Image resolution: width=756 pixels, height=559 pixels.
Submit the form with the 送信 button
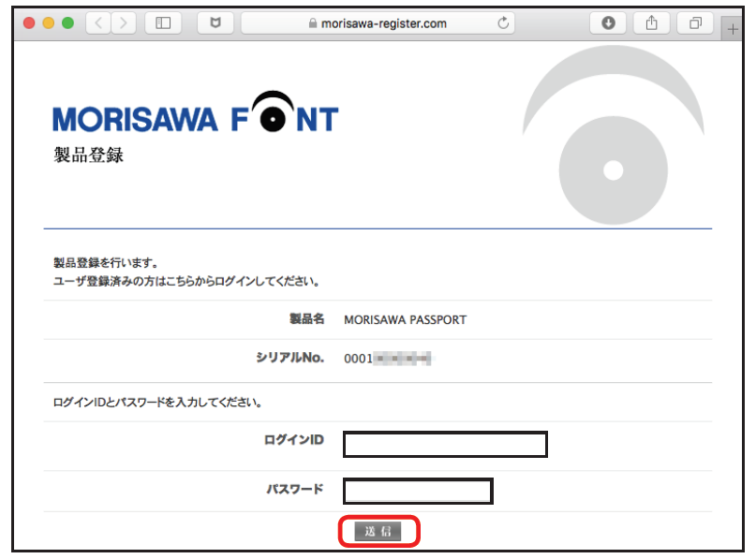(378, 531)
